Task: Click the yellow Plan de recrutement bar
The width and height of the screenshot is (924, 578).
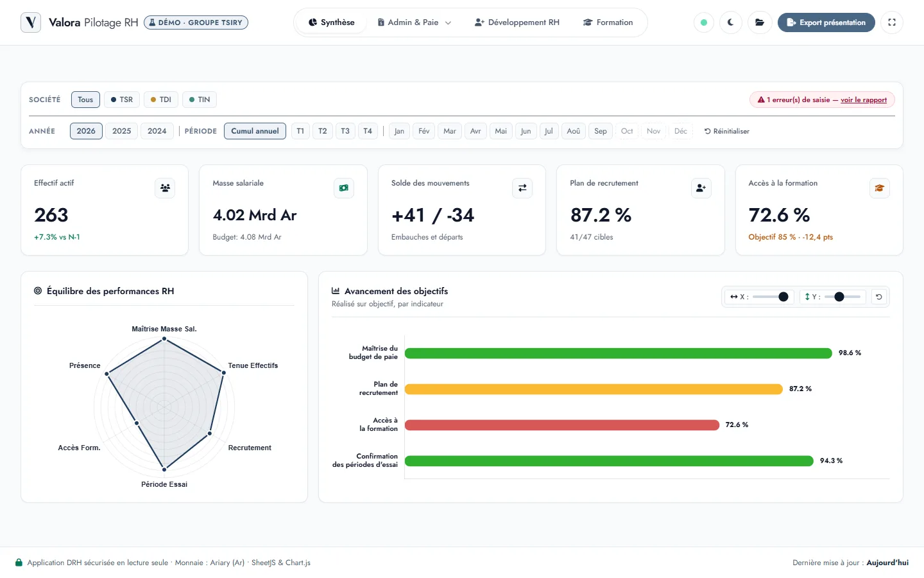Action: pyautogui.click(x=594, y=389)
